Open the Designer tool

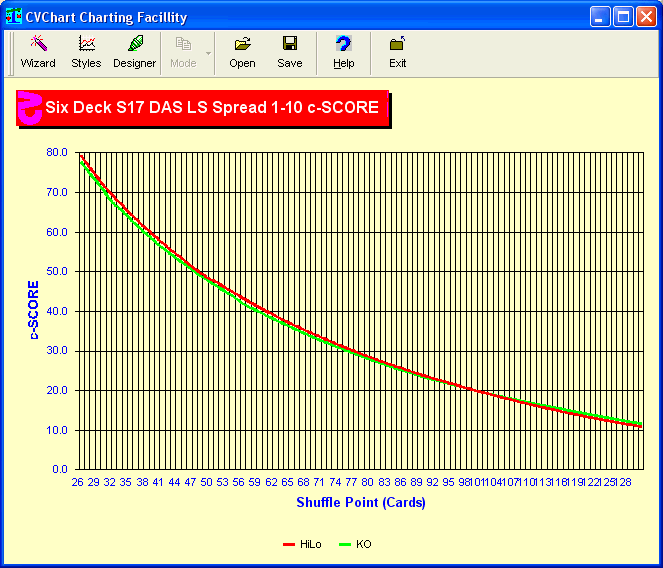pyautogui.click(x=134, y=52)
